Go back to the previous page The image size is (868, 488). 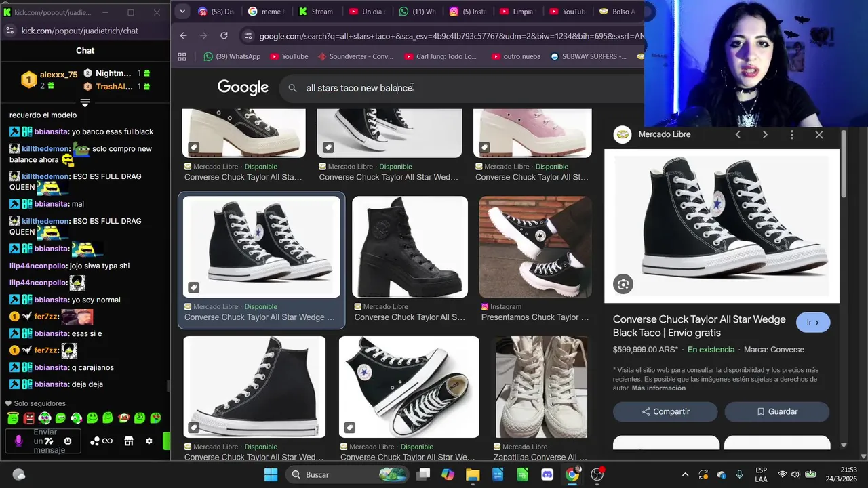(x=183, y=35)
